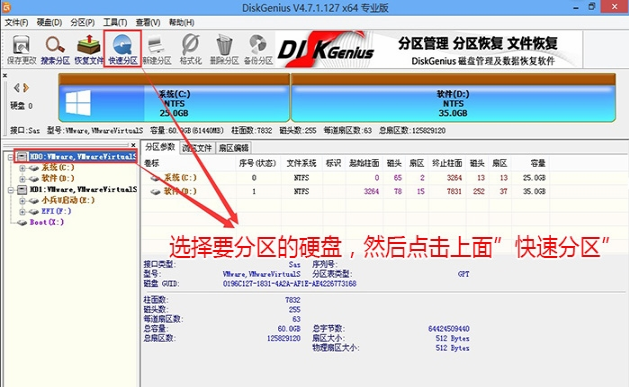Click the disk GUID value text
Screen dimensions: 629x387
pos(289,284)
